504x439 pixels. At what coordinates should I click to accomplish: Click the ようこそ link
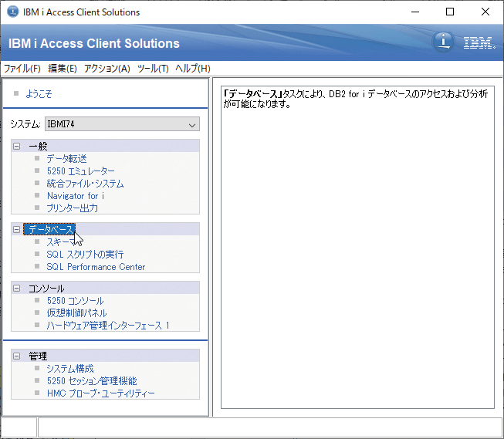[39, 93]
